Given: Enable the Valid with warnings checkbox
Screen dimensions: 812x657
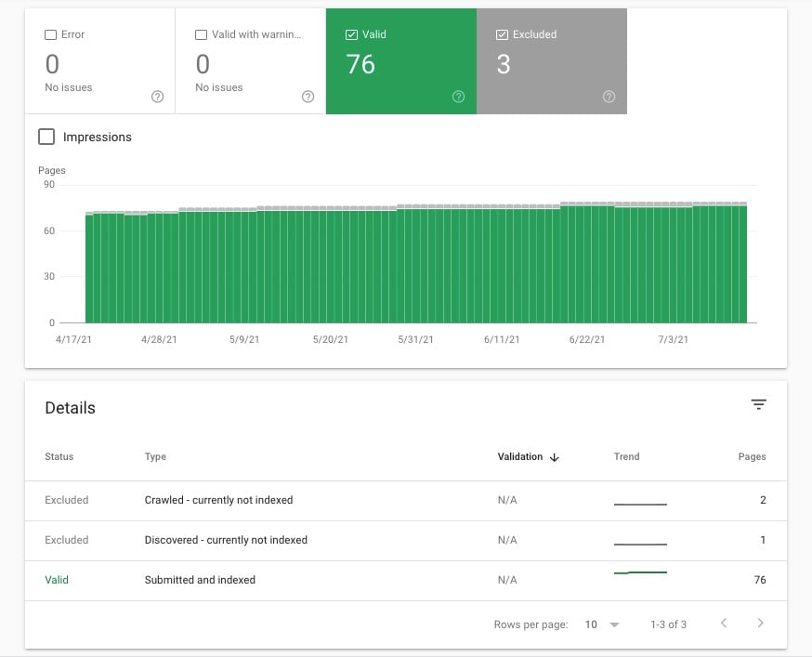Looking at the screenshot, I should 202,34.
